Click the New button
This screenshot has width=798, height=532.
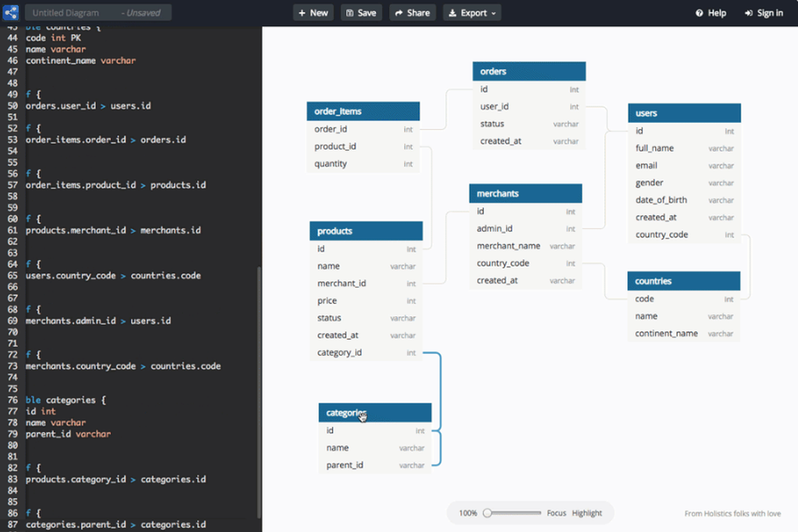(x=313, y=13)
